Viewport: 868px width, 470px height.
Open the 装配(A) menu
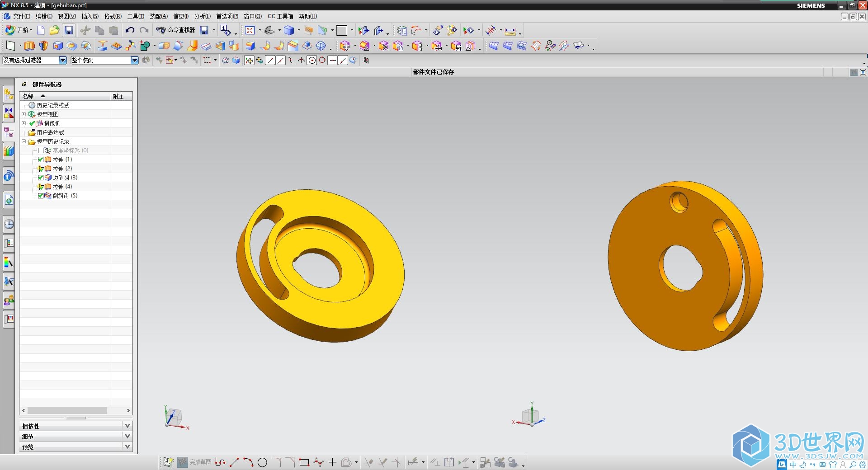[x=158, y=16]
